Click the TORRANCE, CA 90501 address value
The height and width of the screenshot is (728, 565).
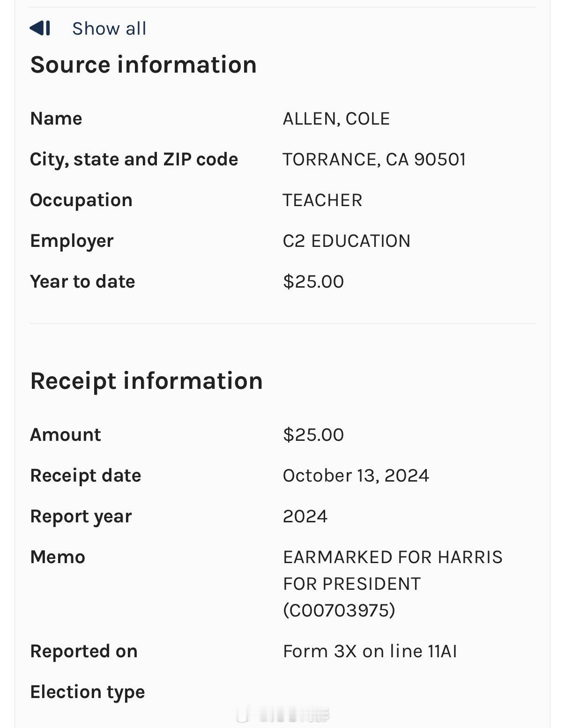click(374, 159)
